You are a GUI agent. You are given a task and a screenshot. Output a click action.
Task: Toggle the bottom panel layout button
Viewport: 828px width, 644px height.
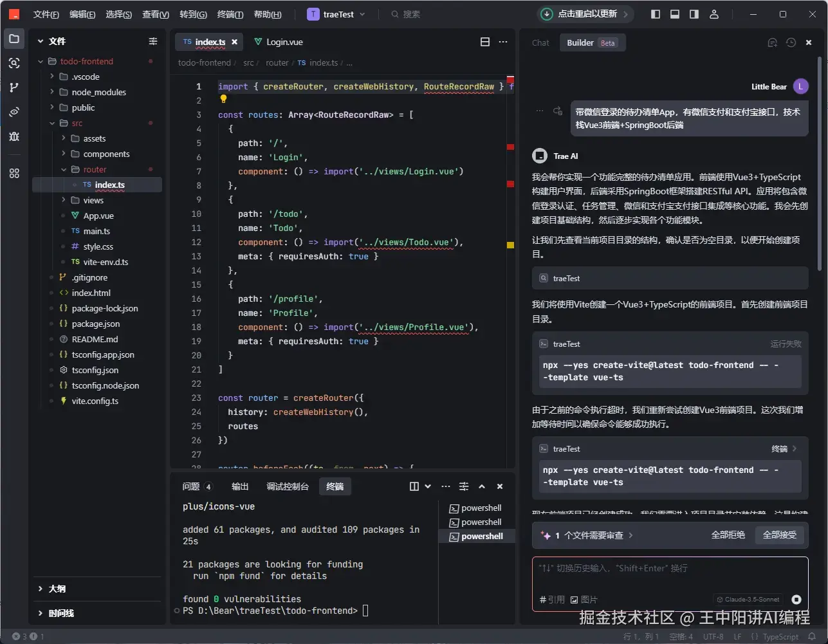[x=675, y=14]
